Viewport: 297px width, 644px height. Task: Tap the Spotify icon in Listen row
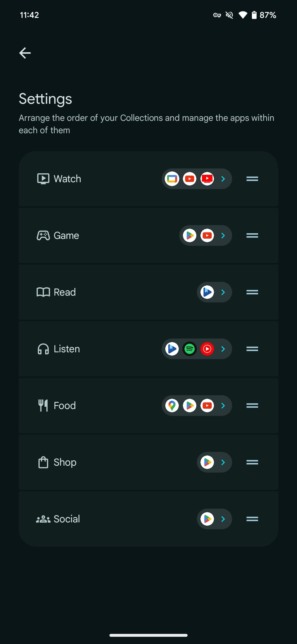[190, 349]
